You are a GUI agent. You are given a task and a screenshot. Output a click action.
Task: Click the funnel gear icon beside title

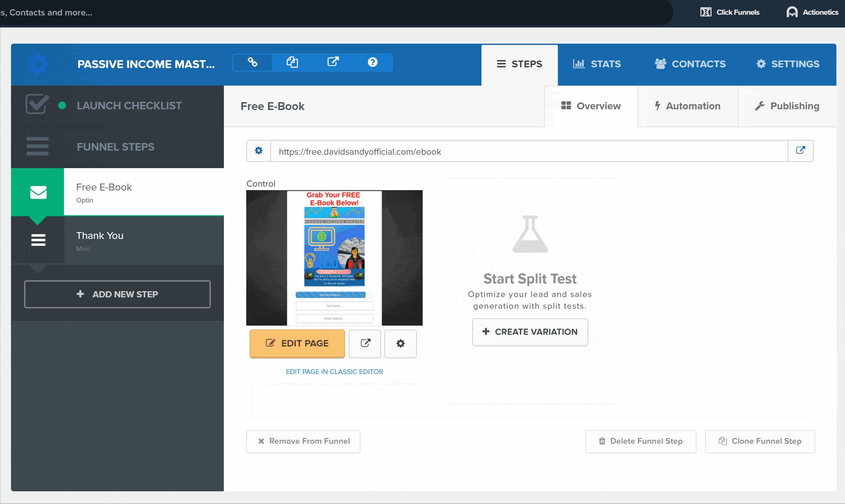coord(37,64)
